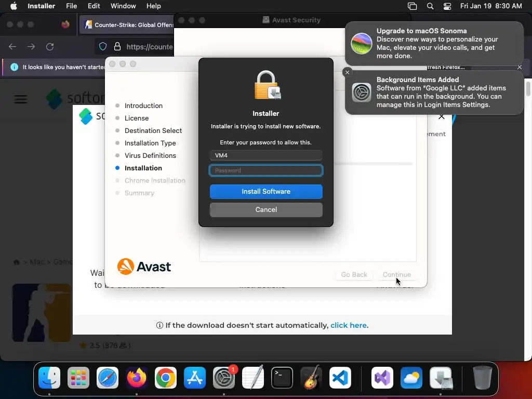Select the Counter-Strike: Global Offensive tab
This screenshot has width=532, height=399.
click(127, 25)
